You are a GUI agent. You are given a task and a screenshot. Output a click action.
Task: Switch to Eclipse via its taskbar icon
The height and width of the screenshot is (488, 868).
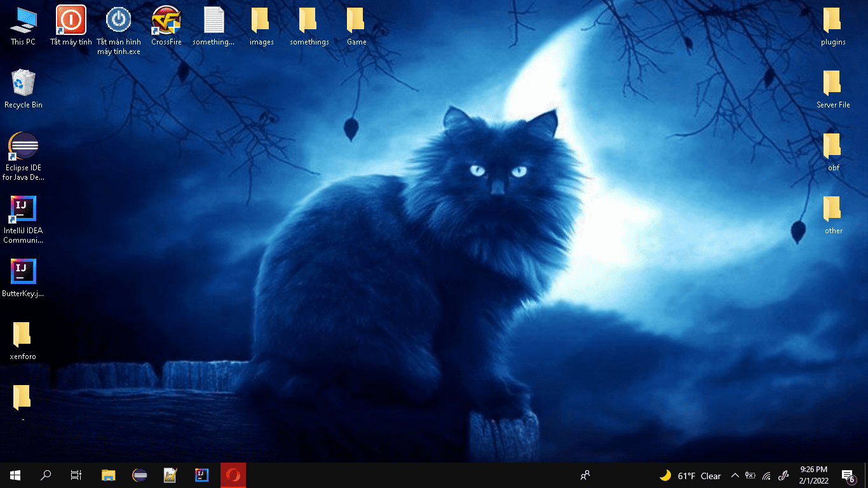140,475
